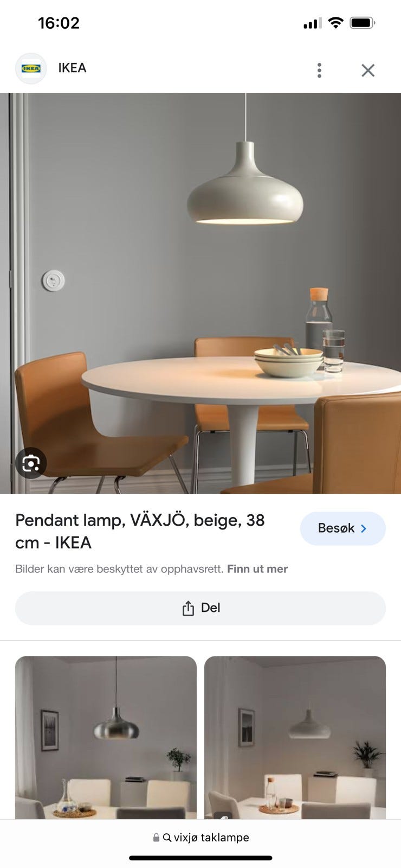Tap the product tag icon on bottom thumbnail

(223, 816)
